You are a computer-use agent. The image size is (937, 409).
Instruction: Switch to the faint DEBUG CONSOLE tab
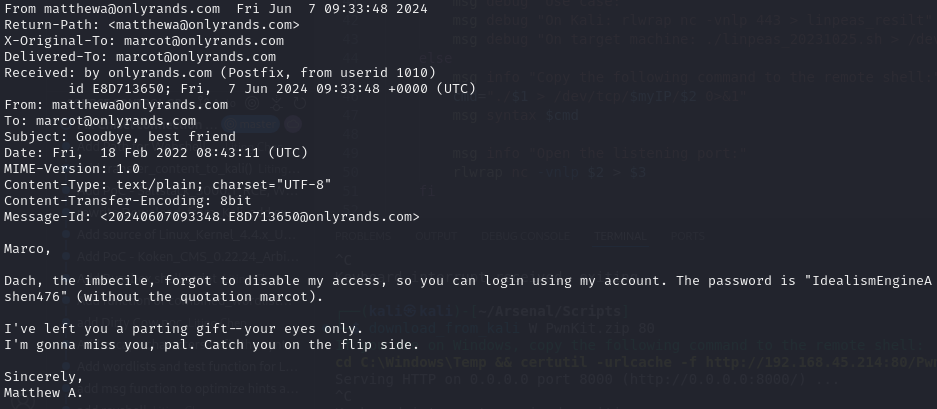pos(525,236)
